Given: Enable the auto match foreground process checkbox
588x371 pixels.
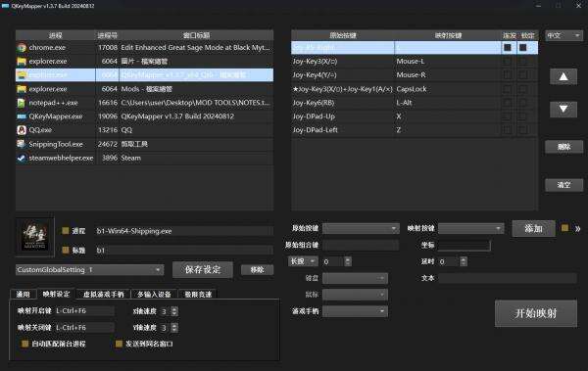Looking at the screenshot, I should pyautogui.click(x=25, y=344).
